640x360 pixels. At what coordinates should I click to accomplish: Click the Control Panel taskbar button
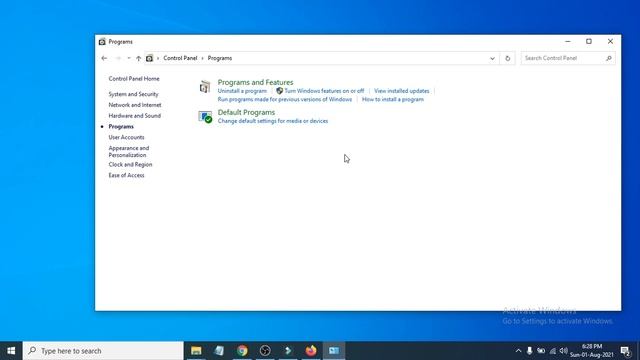pyautogui.click(x=334, y=351)
